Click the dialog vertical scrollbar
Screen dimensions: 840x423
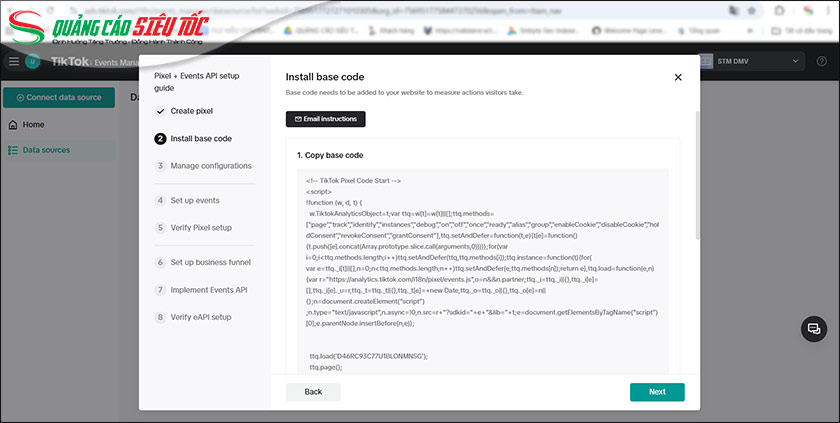[696, 200]
